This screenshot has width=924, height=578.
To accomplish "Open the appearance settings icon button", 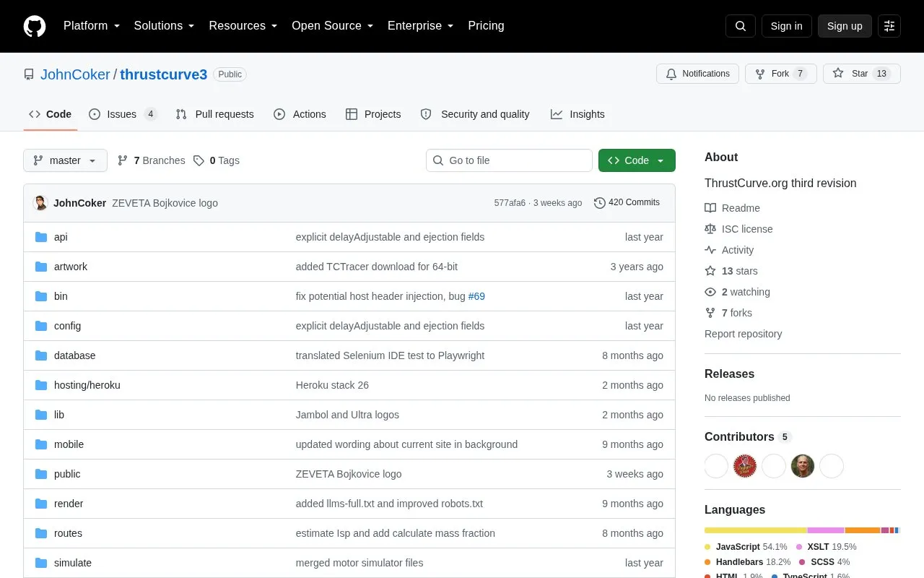I will point(889,26).
